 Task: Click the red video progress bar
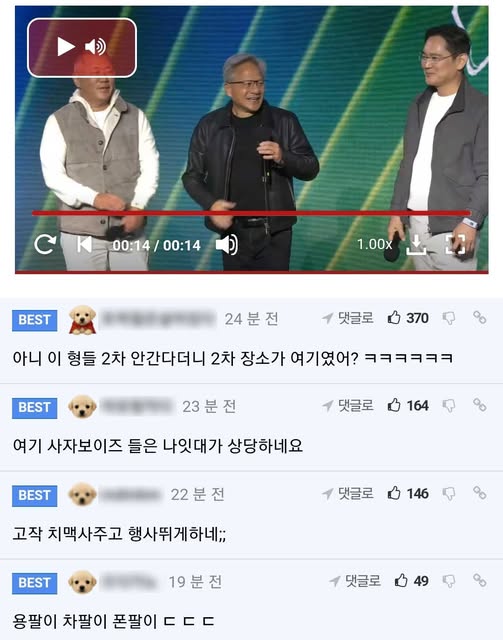point(251,213)
